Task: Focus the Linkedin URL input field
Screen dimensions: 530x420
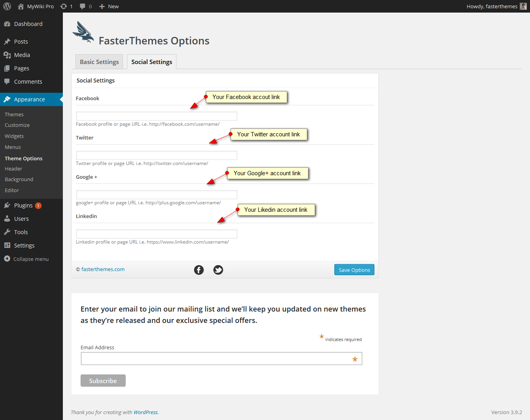Action: (156, 234)
